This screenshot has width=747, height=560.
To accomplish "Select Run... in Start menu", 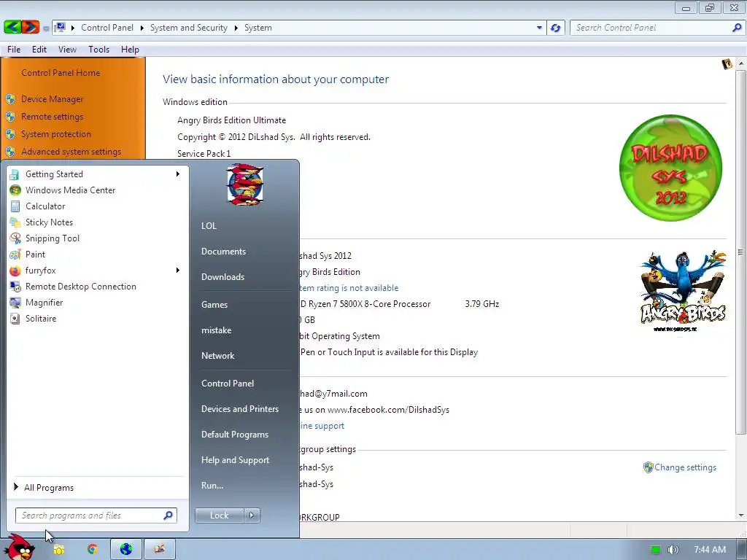I will [212, 486].
